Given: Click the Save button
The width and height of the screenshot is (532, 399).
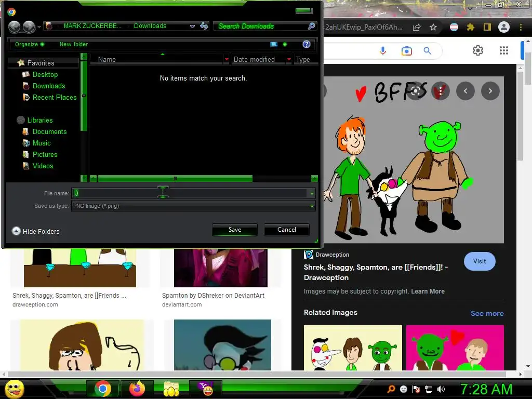Looking at the screenshot, I should coord(235,230).
